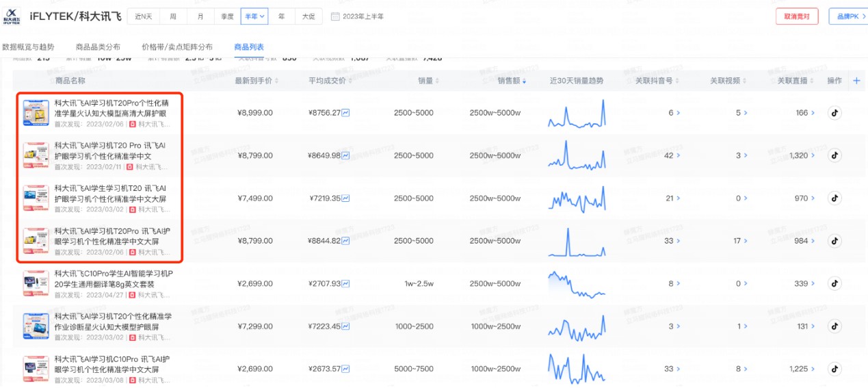
Task: Expand the 17 linked videos
Action: tap(740, 241)
